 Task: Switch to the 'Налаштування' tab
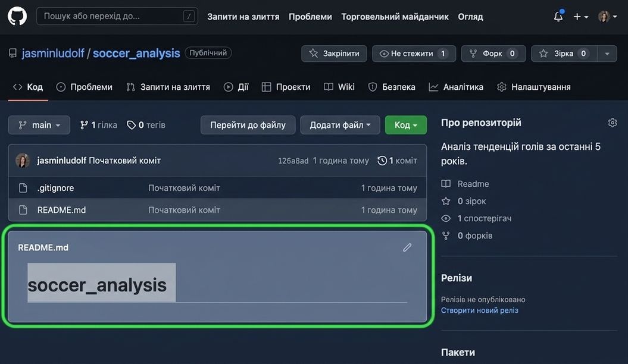pyautogui.click(x=534, y=87)
